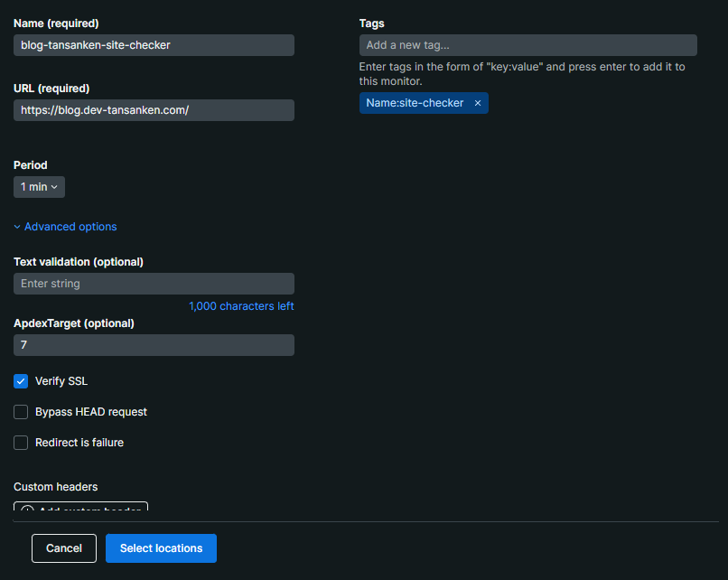The image size is (728, 580).
Task: Disable the Verify SSL checkbox
Action: [x=21, y=381]
